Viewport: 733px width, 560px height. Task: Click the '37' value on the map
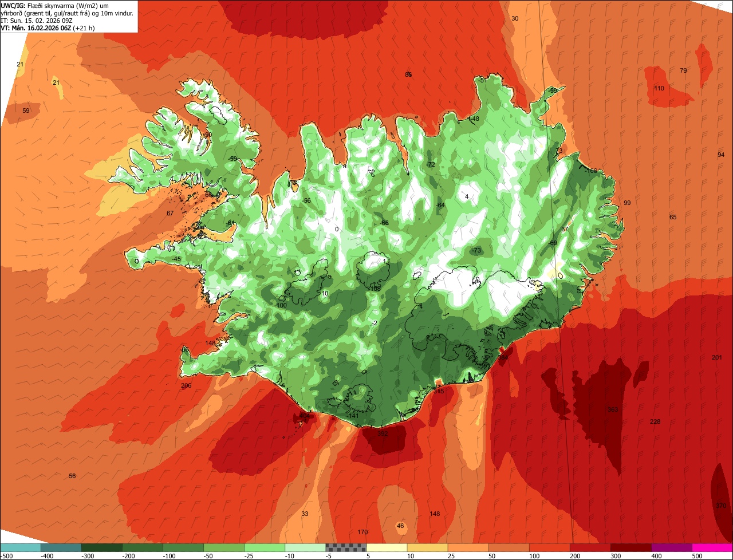pyautogui.click(x=565, y=229)
